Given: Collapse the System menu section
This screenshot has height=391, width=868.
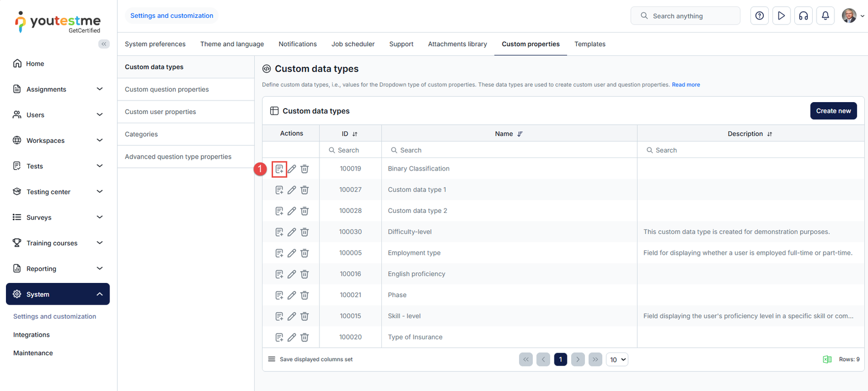Looking at the screenshot, I should pyautogui.click(x=99, y=294).
